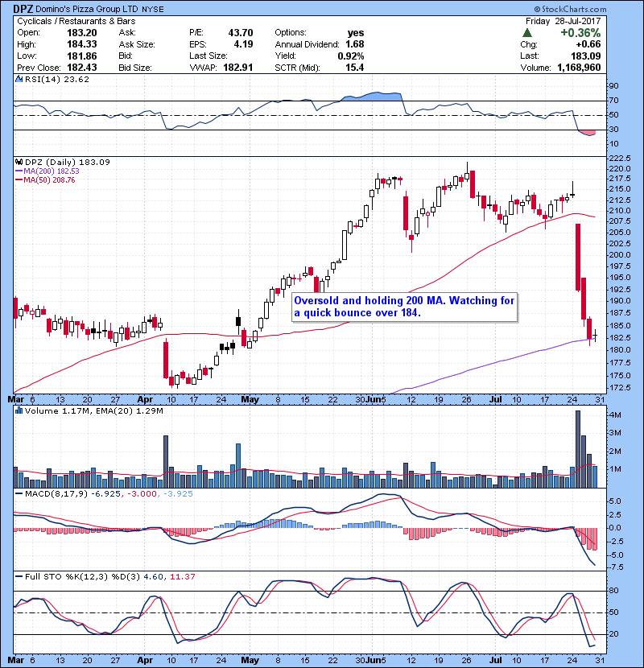The image size is (644, 668).
Task: Click the RSI(14) line indicator icon
Action: click(19, 80)
